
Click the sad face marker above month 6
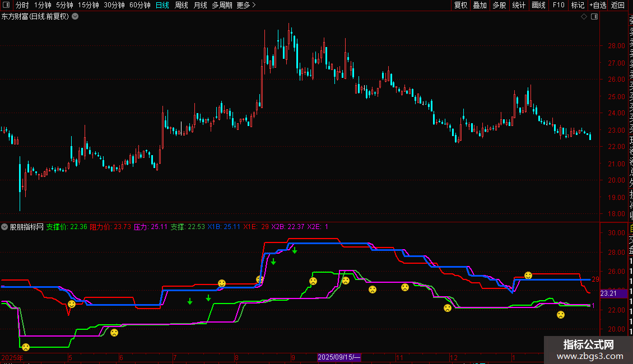tap(114, 333)
